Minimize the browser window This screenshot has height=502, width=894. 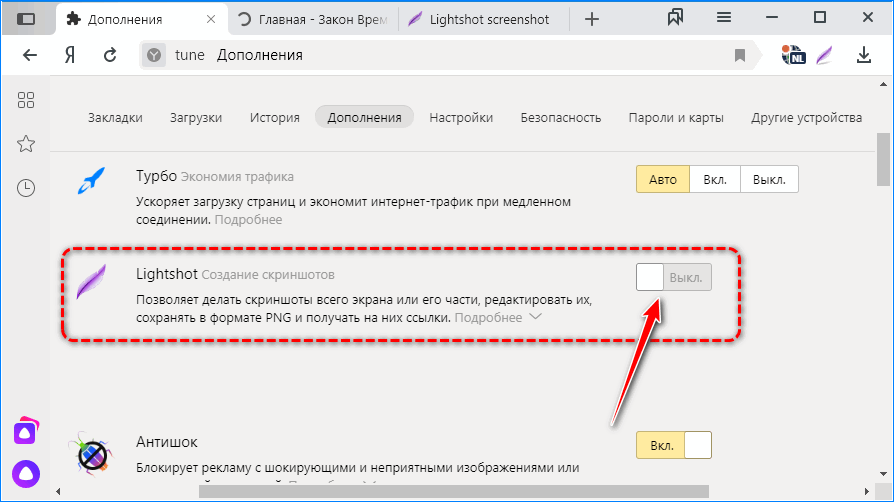[771, 18]
